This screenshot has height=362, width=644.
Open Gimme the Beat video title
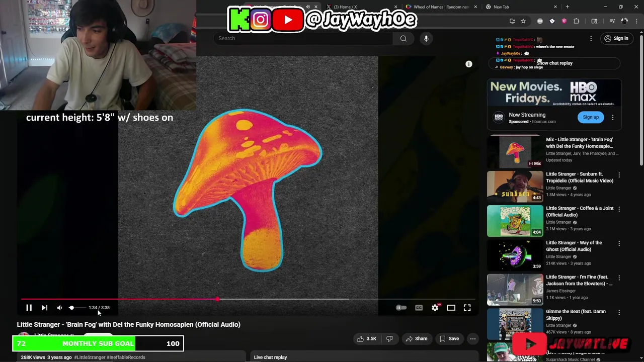(x=576, y=315)
